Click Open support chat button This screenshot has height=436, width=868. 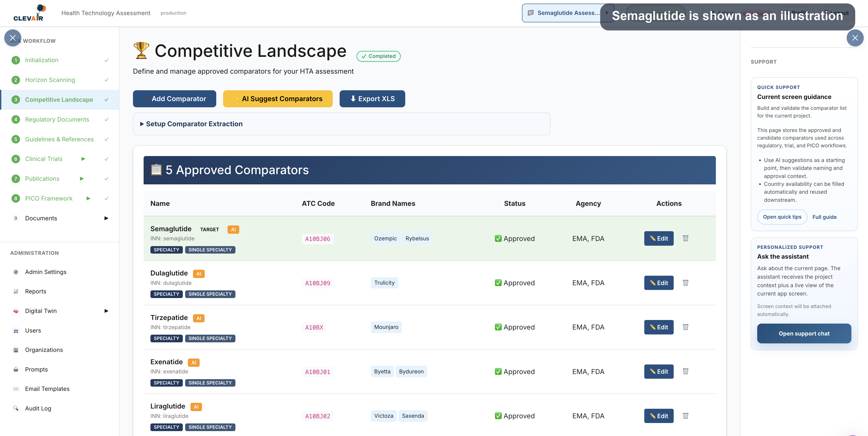click(804, 334)
